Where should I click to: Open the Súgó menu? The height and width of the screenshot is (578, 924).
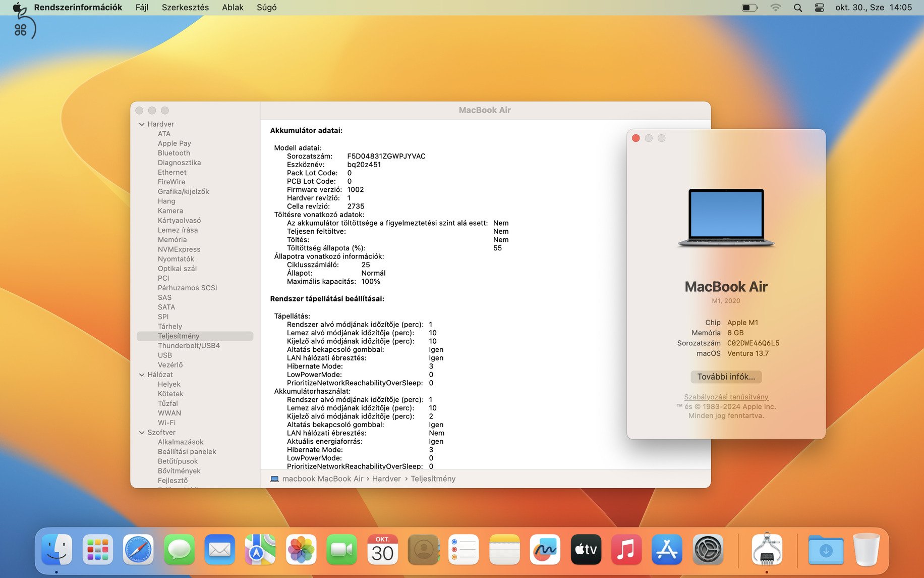[x=267, y=8]
